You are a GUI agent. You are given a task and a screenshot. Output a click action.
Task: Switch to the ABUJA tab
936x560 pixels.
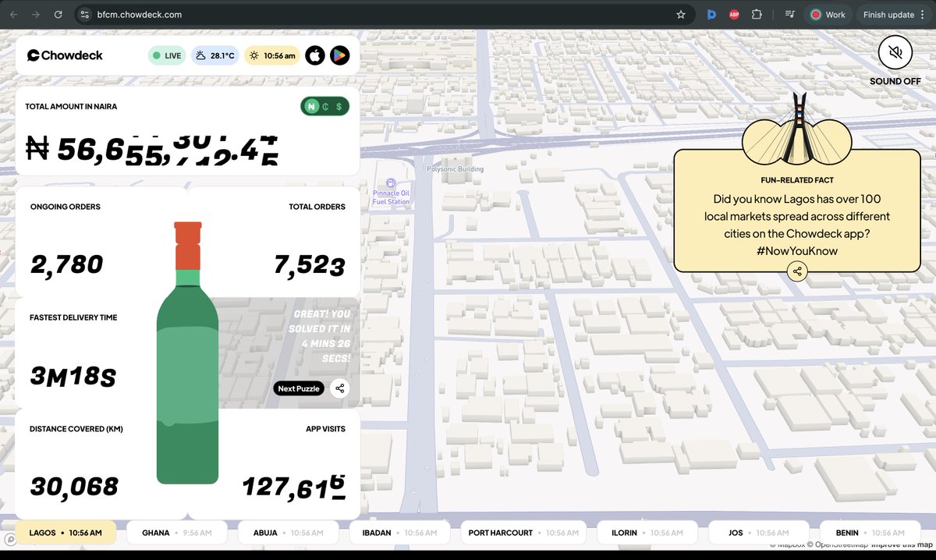click(x=288, y=533)
